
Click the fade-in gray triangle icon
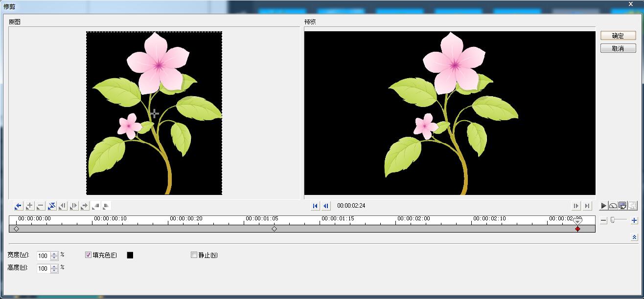coord(96,206)
